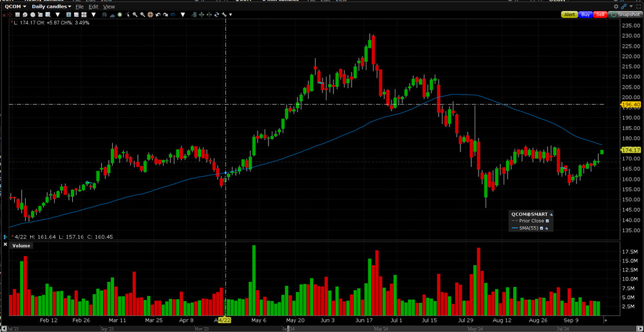Click the Snapshot button
The height and width of the screenshot is (332, 644).
pos(625,14)
